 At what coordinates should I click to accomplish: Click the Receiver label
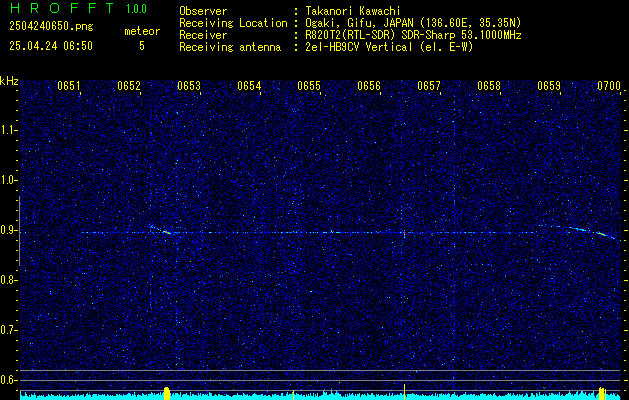203,35
